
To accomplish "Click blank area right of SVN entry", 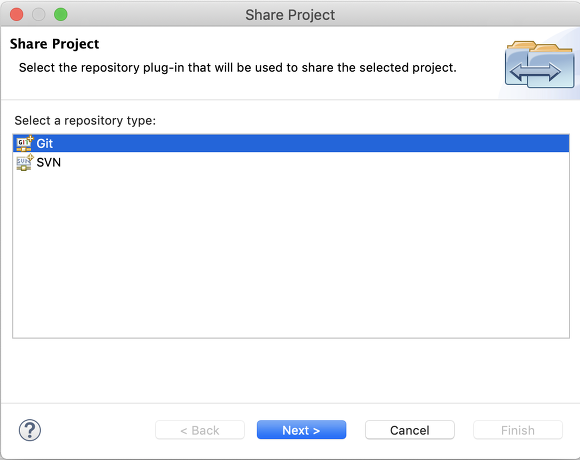I will (x=314, y=162).
